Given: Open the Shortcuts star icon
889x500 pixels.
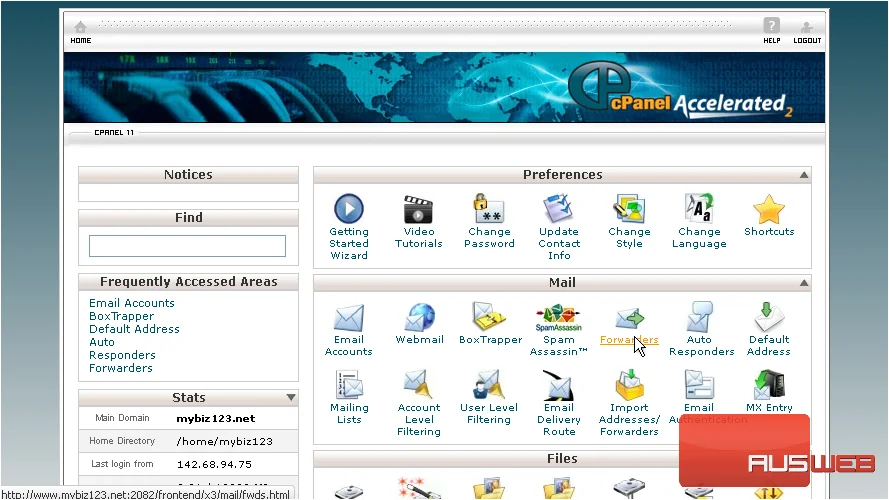Looking at the screenshot, I should (769, 209).
